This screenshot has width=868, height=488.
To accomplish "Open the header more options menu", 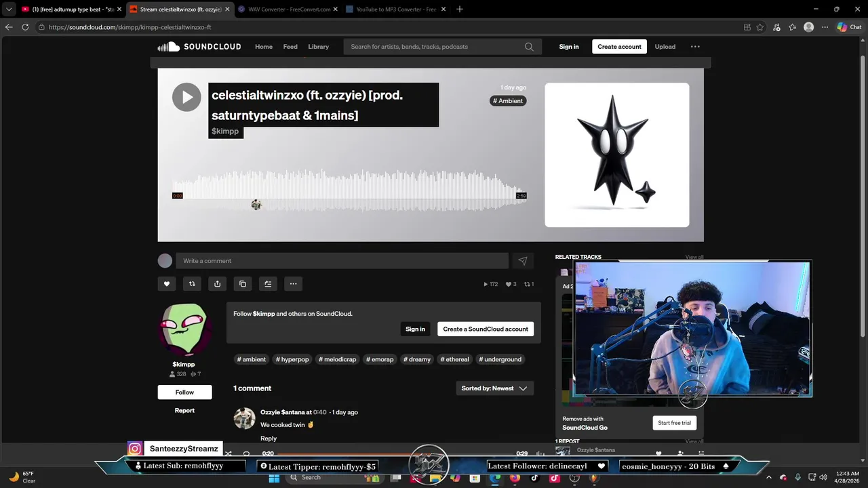I will 695,47.
